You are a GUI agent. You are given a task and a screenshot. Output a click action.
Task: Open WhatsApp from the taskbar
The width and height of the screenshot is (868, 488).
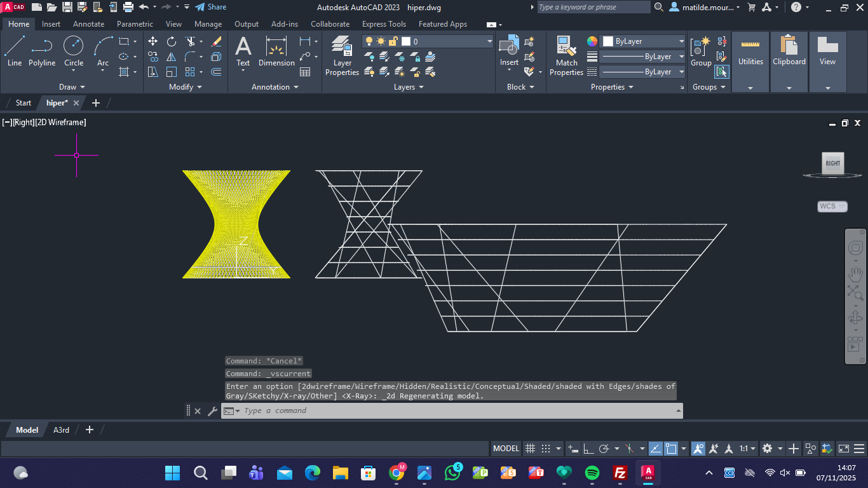[x=452, y=473]
